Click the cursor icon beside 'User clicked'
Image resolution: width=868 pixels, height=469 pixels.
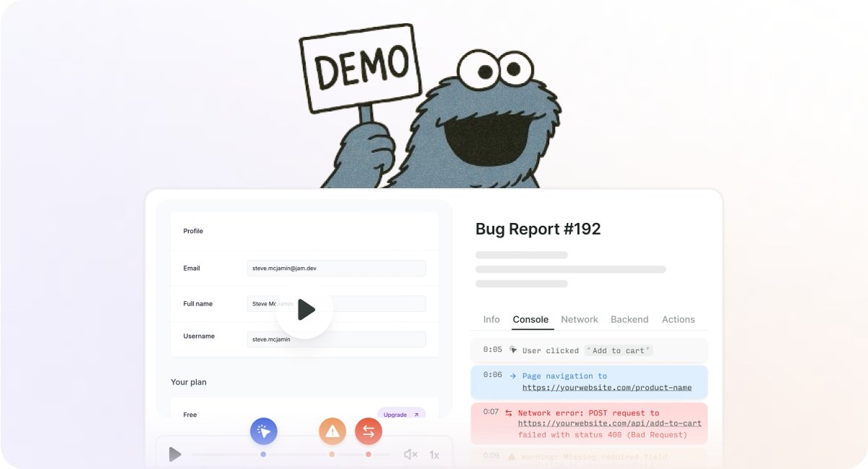pos(513,350)
